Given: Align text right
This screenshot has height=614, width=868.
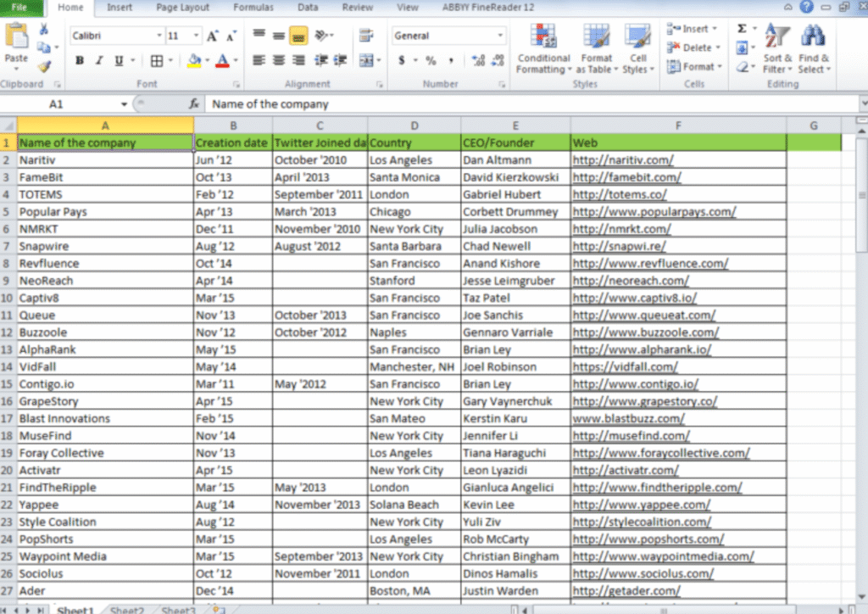Looking at the screenshot, I should (298, 60).
